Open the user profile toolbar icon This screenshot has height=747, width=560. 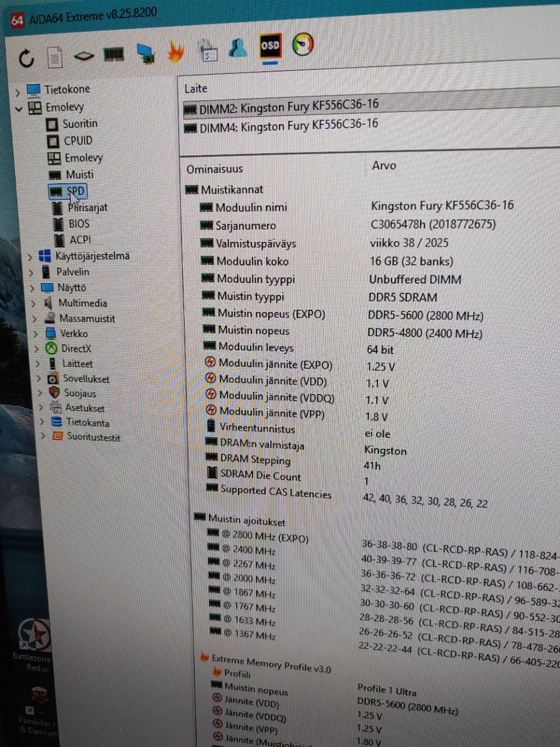pos(238,48)
